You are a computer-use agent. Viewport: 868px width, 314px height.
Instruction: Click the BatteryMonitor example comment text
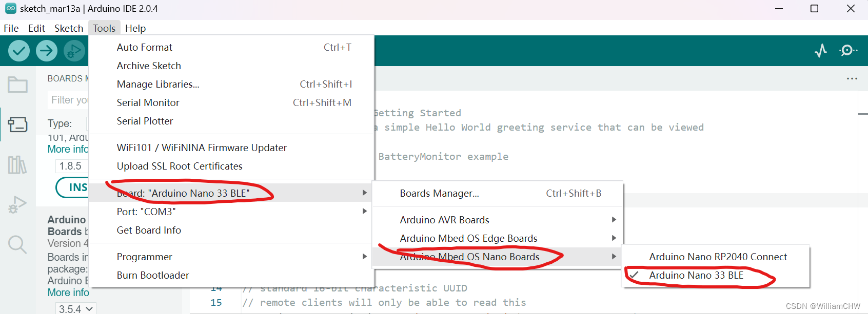[443, 157]
